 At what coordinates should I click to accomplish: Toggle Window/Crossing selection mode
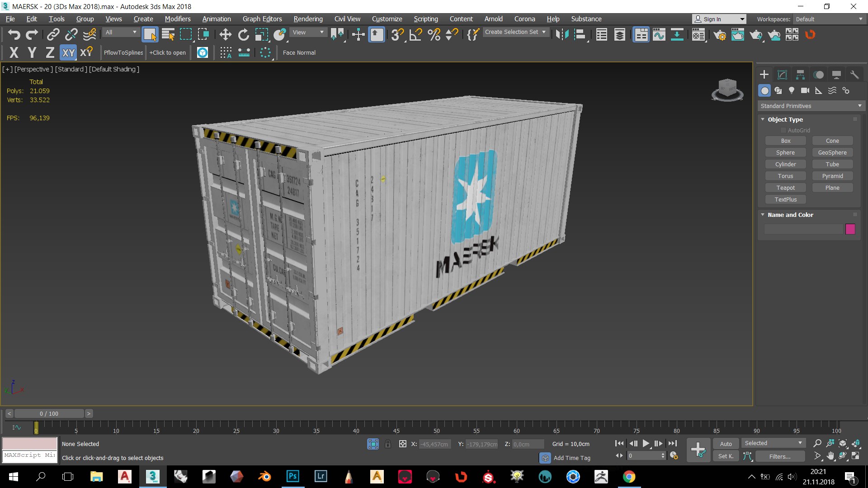pyautogui.click(x=204, y=35)
